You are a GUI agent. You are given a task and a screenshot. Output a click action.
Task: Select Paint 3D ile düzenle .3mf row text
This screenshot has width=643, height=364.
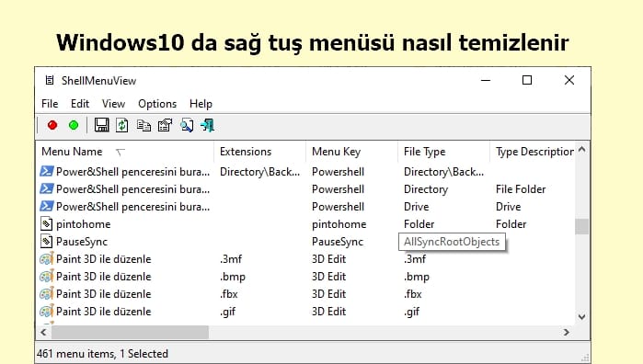point(103,259)
